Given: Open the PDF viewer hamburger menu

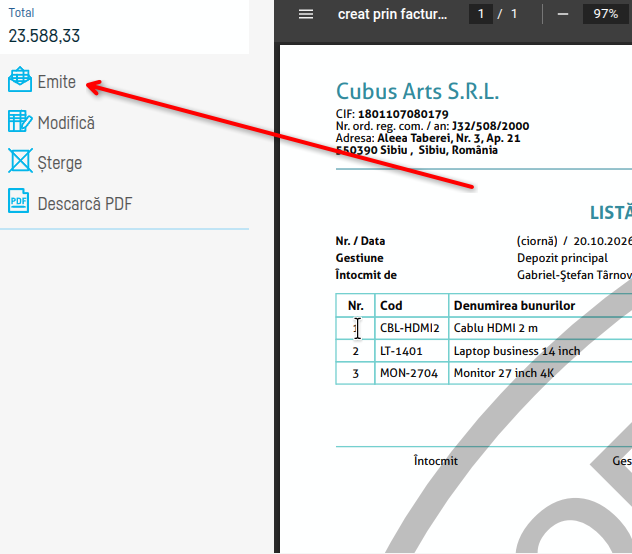Looking at the screenshot, I should (x=306, y=15).
